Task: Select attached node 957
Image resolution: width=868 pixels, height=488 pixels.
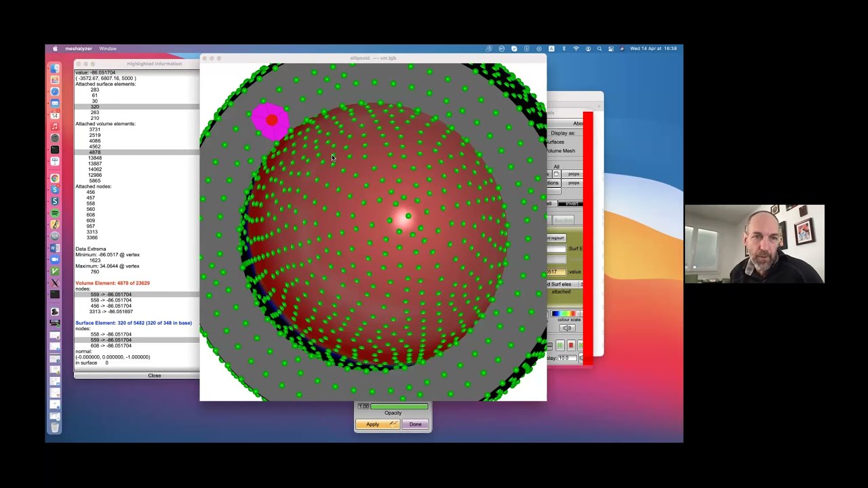Action: coord(91,226)
